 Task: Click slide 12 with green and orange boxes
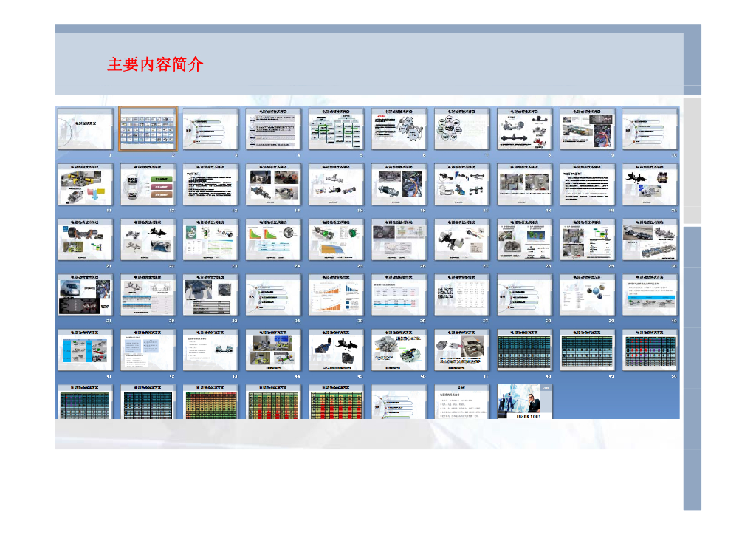tap(148, 184)
